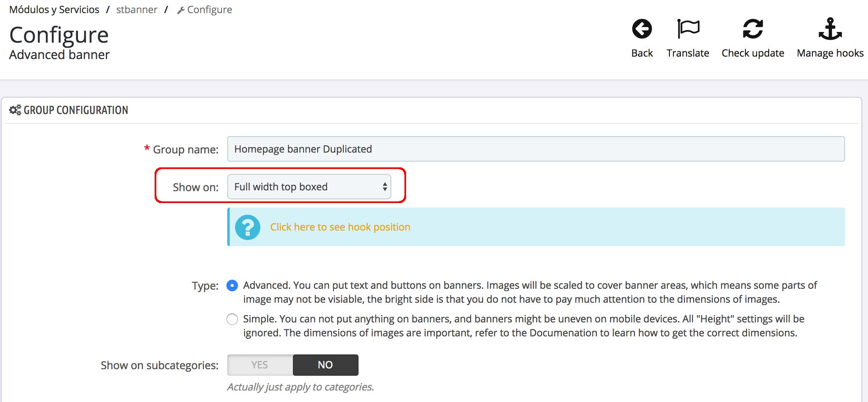The image size is (868, 402).
Task: Click the Check update refresh icon
Action: [752, 29]
